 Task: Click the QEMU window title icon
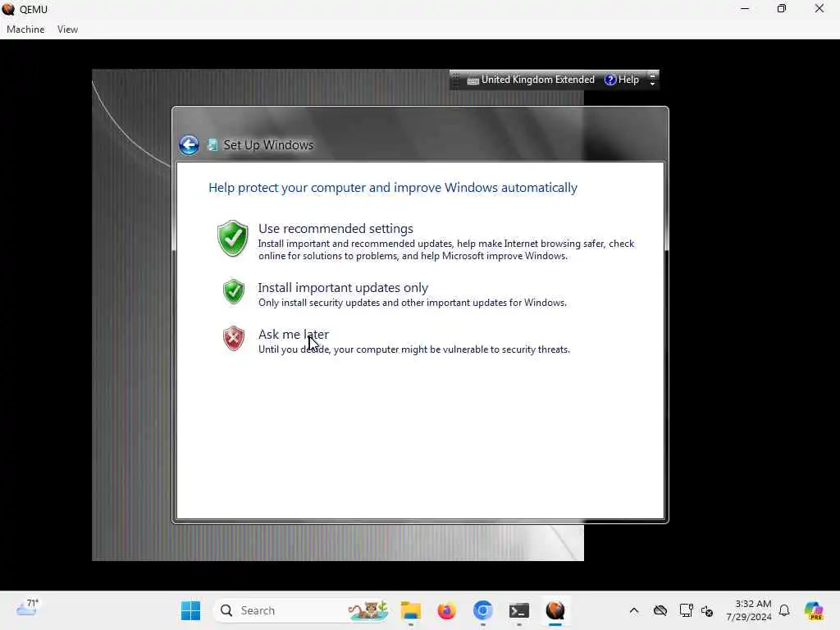point(8,9)
